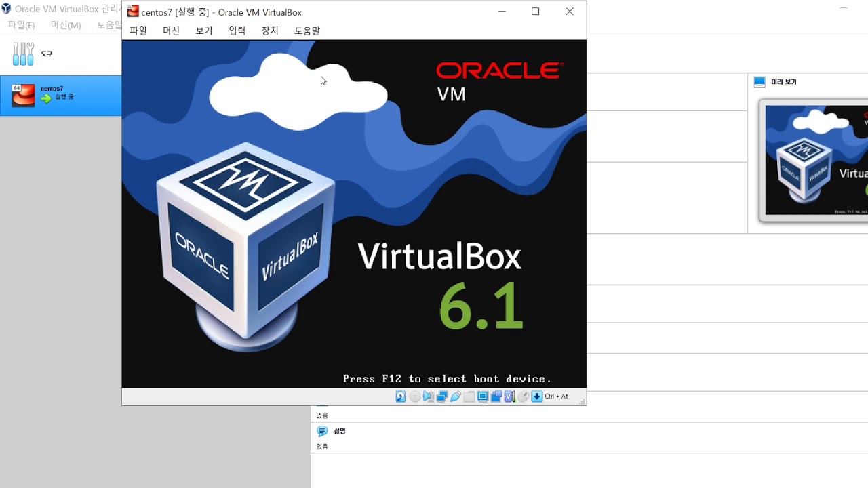Open 파일(F) menu in VirtualBox Manager
The width and height of the screenshot is (868, 488).
click(21, 25)
